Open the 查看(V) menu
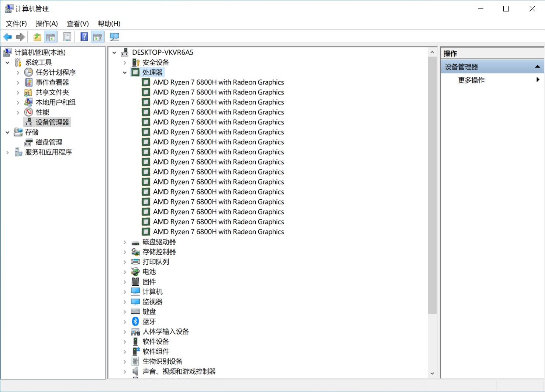545x392 pixels. click(77, 24)
